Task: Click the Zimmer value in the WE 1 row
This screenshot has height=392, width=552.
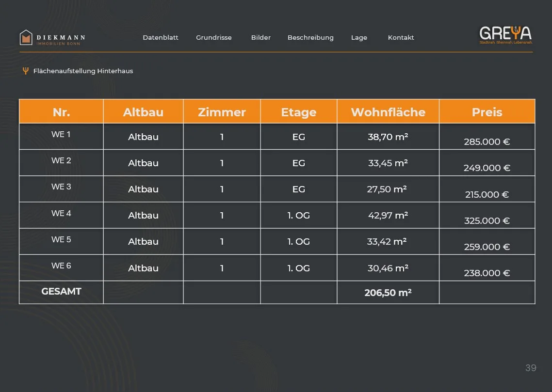Action: coord(222,137)
